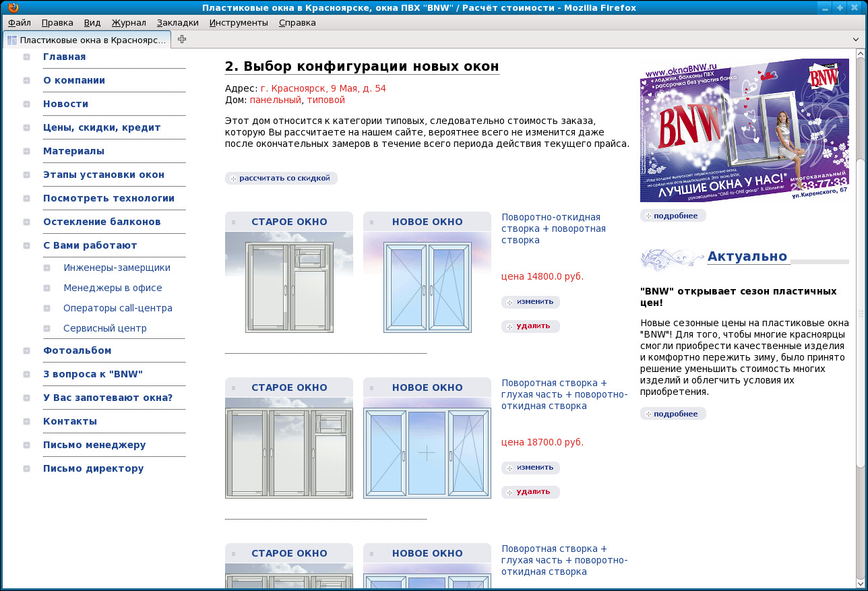This screenshot has height=591, width=868.
Task: Open the list all tabs dropdown arrow
Action: click(856, 40)
